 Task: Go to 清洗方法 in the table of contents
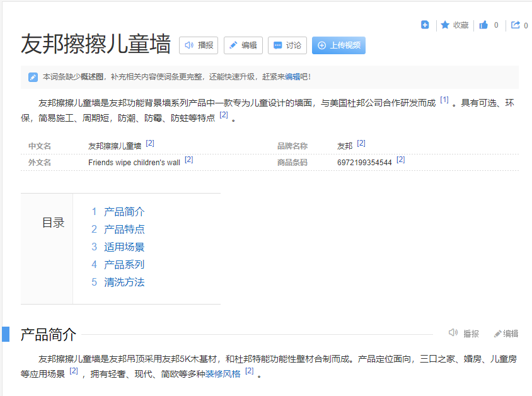pyautogui.click(x=124, y=282)
